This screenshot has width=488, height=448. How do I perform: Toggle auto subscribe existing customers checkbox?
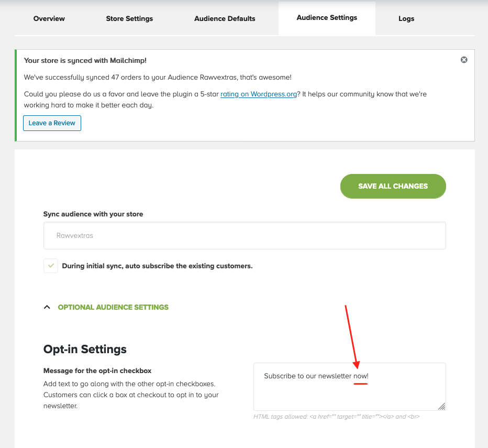[x=51, y=266]
